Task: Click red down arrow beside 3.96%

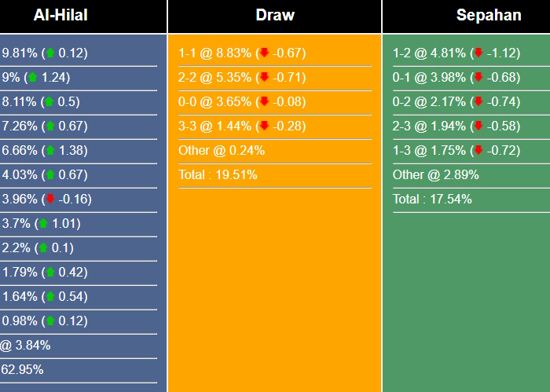Action: pos(51,199)
